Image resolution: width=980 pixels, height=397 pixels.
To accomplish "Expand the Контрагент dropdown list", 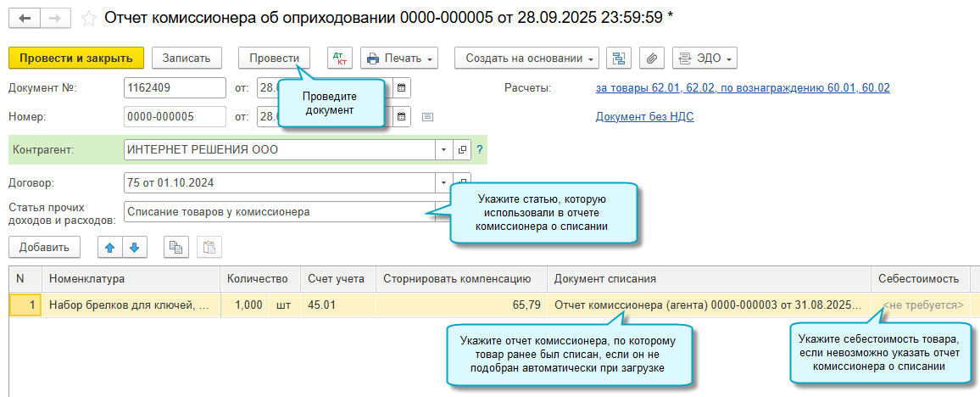I will pyautogui.click(x=444, y=150).
